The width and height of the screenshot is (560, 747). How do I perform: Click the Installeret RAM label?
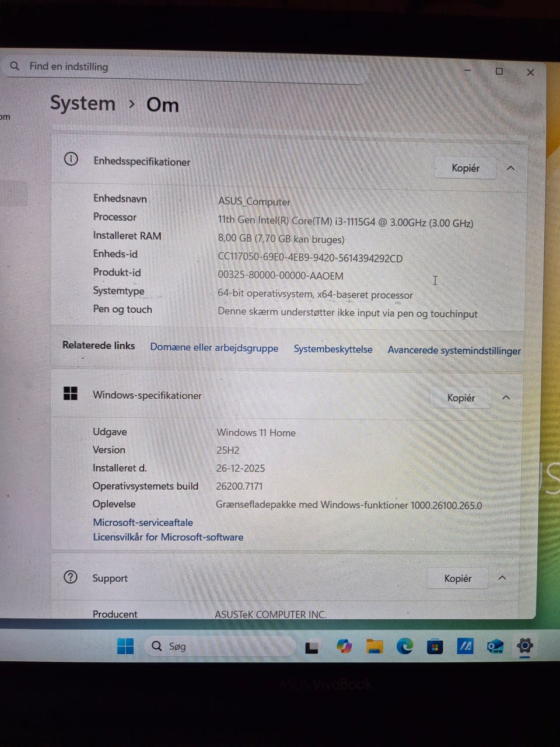[127, 235]
